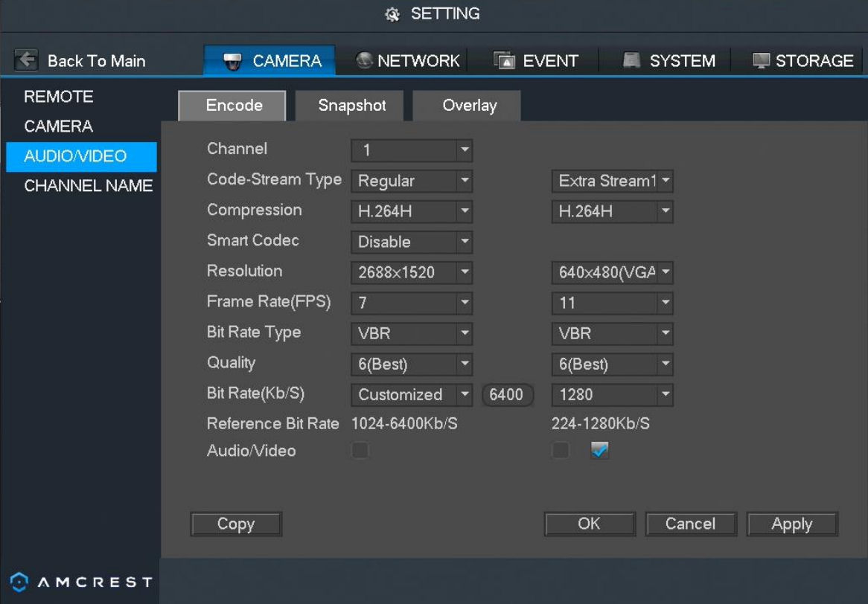Click the Cancel button

click(x=690, y=524)
